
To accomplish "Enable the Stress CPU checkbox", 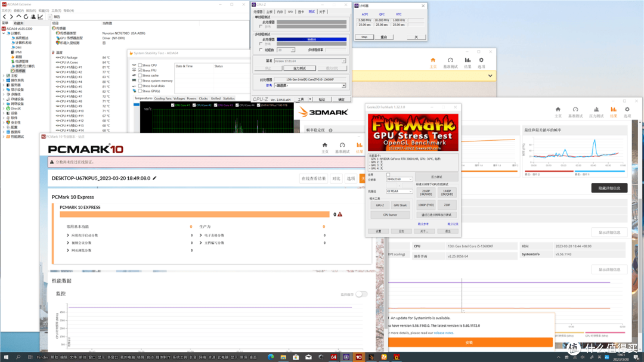I will [140, 66].
